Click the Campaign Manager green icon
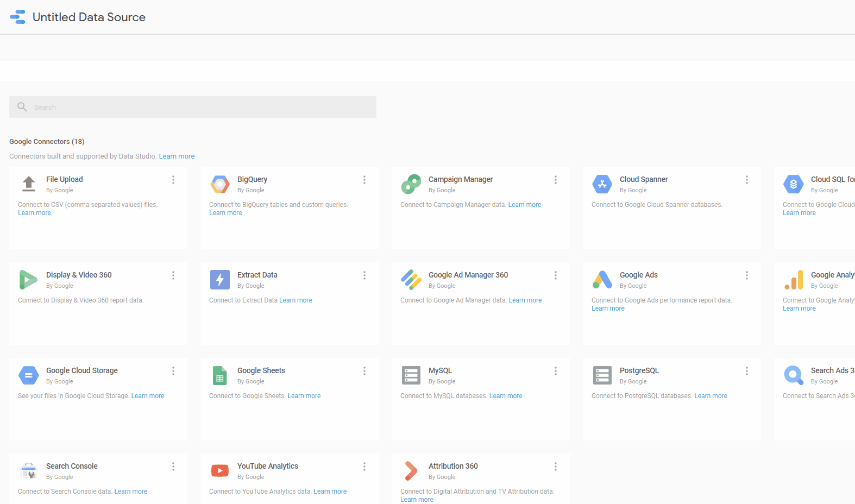 point(411,184)
